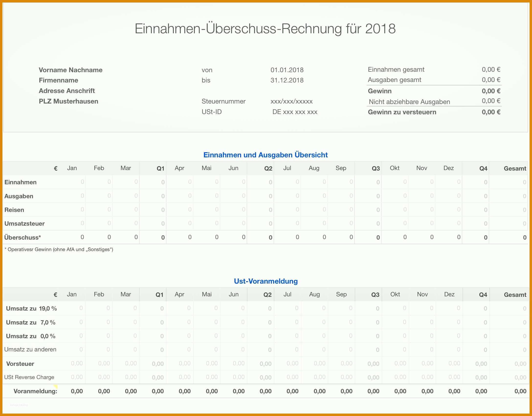Select the USt Reverse Charge row label
The image size is (532, 416).
29,377
